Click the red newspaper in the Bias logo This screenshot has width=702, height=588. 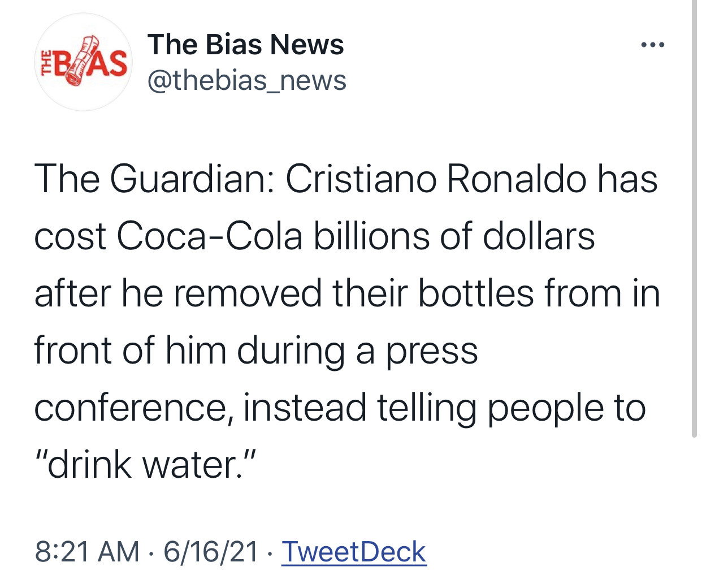pos(82,60)
